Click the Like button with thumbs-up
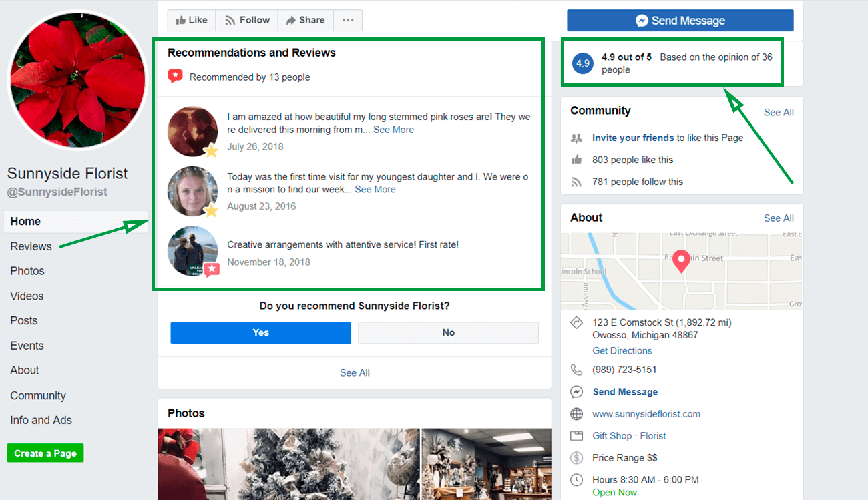 click(x=192, y=20)
